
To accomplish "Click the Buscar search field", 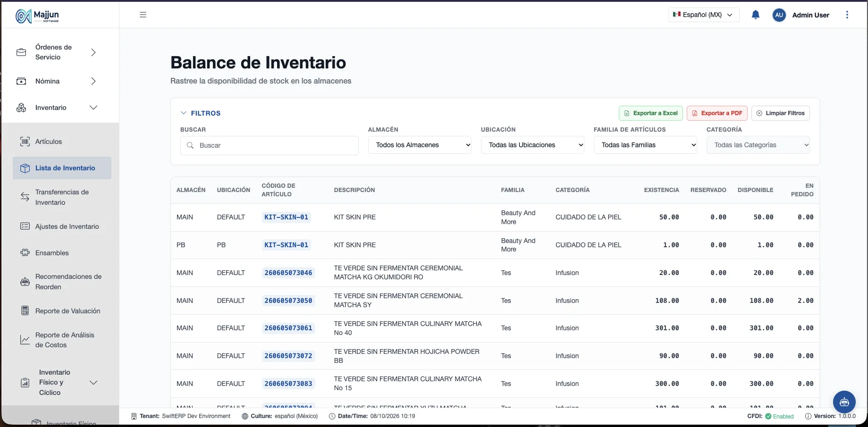I will click(x=269, y=145).
